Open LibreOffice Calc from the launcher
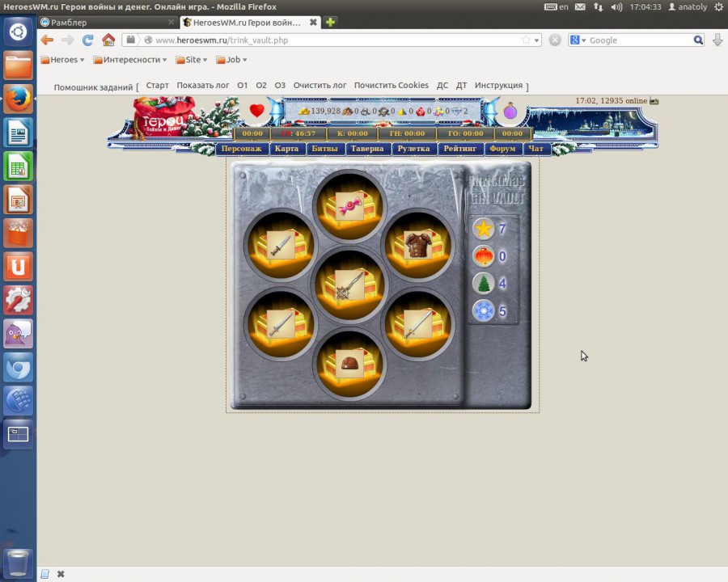Screen dimensions: 728x582 (18, 167)
